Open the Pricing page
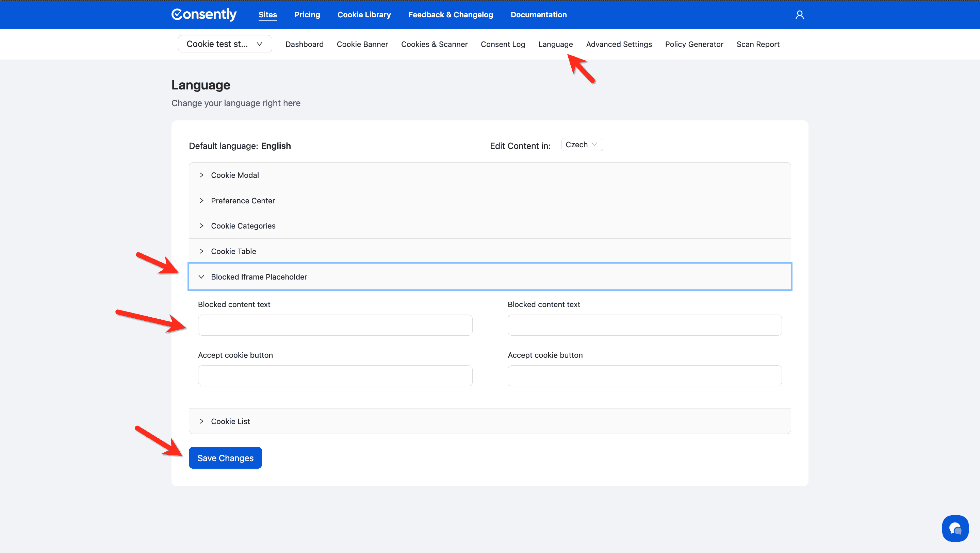 (x=307, y=14)
